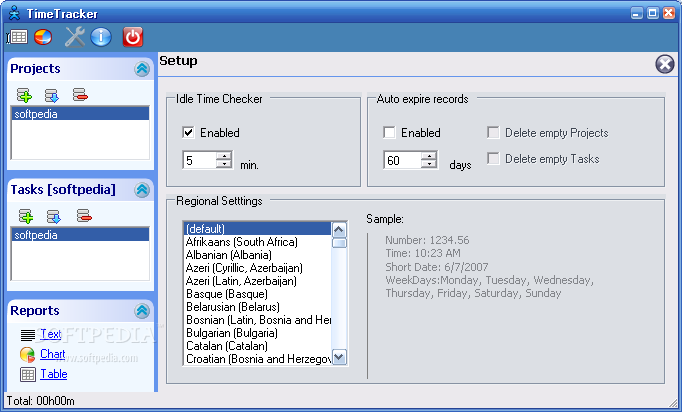This screenshot has height=412, width=682.
Task: Uncheck Idle Time Checker Enabled checkbox
Action: tap(188, 133)
